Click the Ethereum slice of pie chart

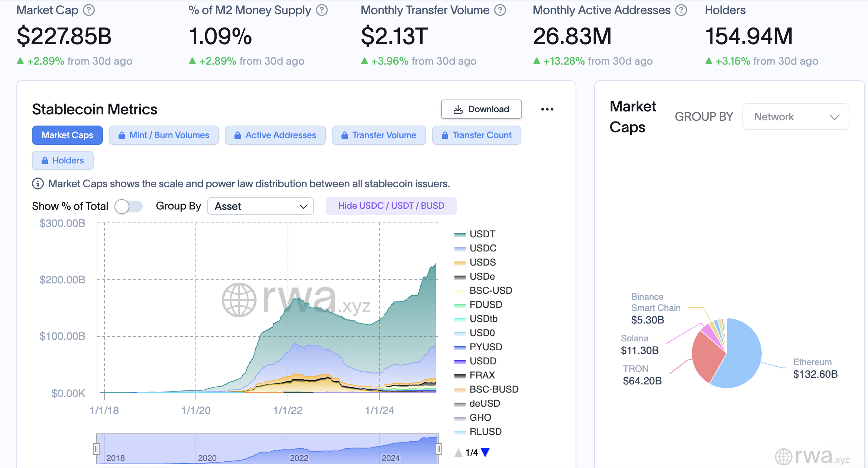pyautogui.click(x=741, y=357)
